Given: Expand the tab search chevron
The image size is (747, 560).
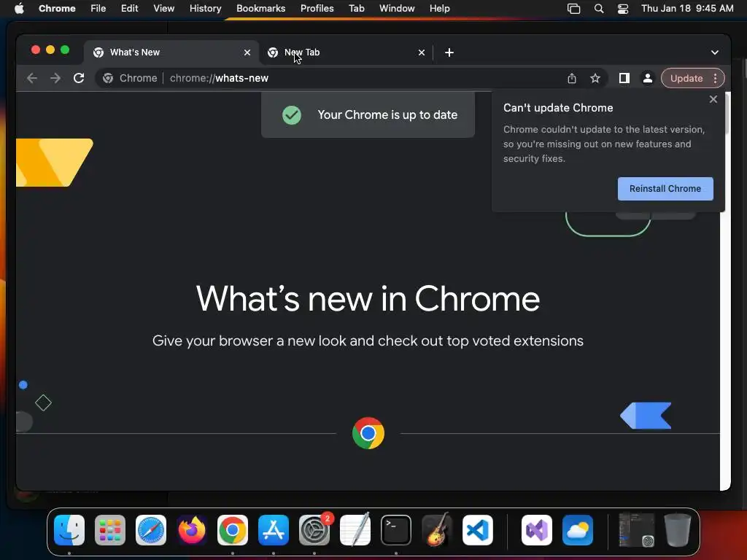Looking at the screenshot, I should tap(715, 52).
